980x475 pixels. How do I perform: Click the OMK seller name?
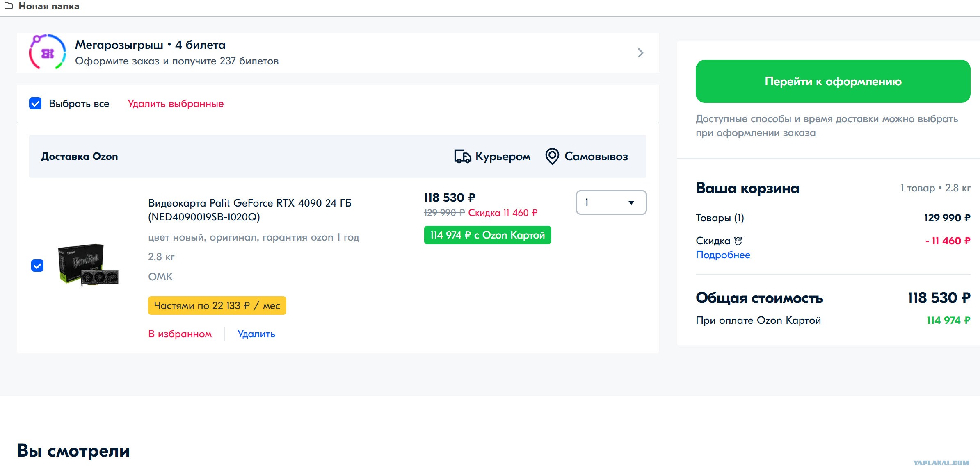160,277
